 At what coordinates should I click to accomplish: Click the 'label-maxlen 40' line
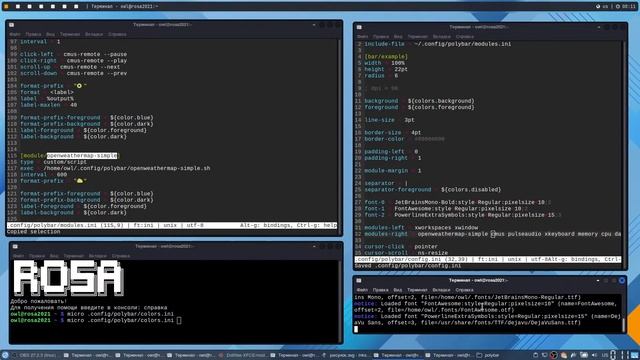(x=49, y=105)
